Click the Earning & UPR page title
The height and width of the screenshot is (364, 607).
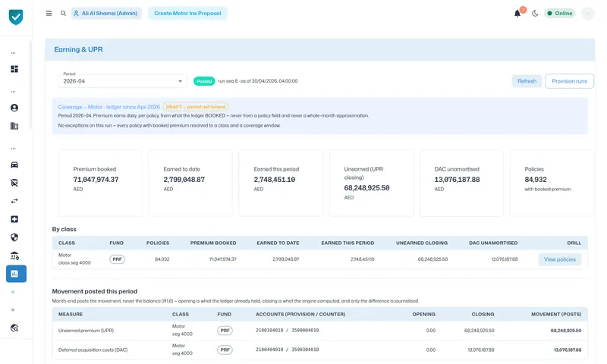click(78, 49)
